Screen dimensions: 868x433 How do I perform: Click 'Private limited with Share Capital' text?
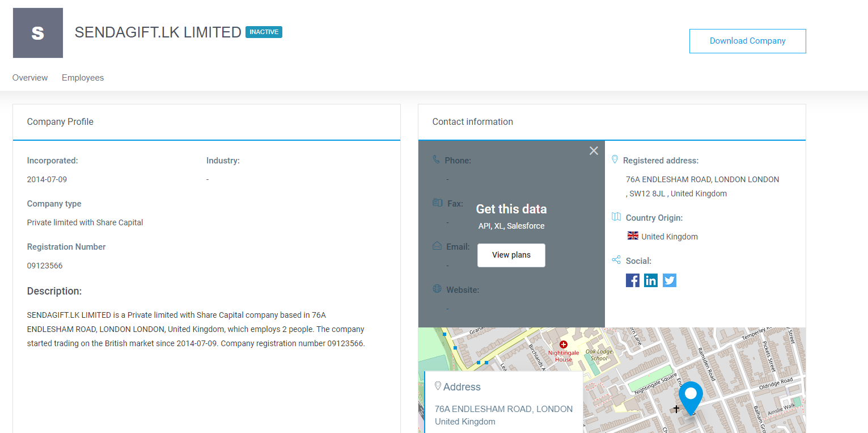click(x=85, y=222)
